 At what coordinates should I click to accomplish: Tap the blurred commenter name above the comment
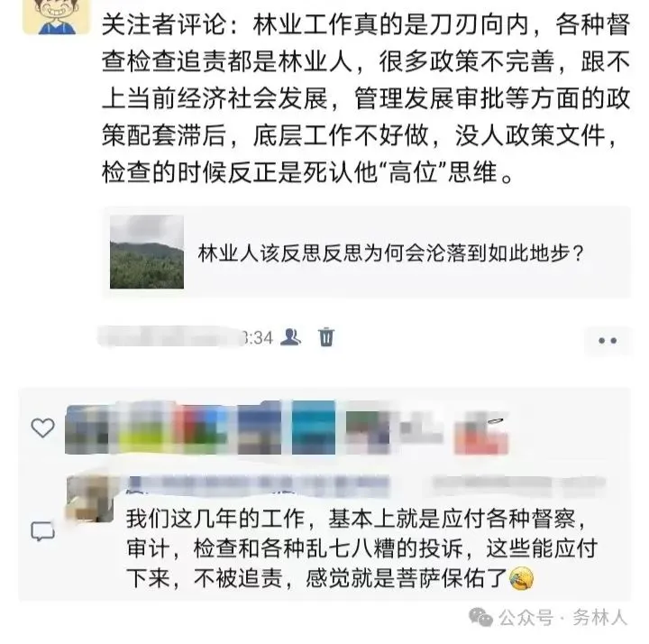[259, 486]
